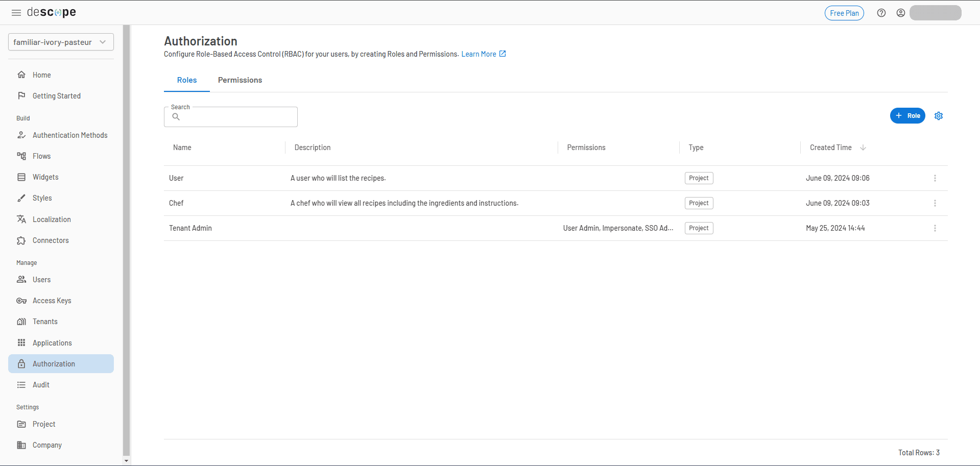Open the options menu for the Chef role
This screenshot has height=466, width=980.
click(x=935, y=203)
